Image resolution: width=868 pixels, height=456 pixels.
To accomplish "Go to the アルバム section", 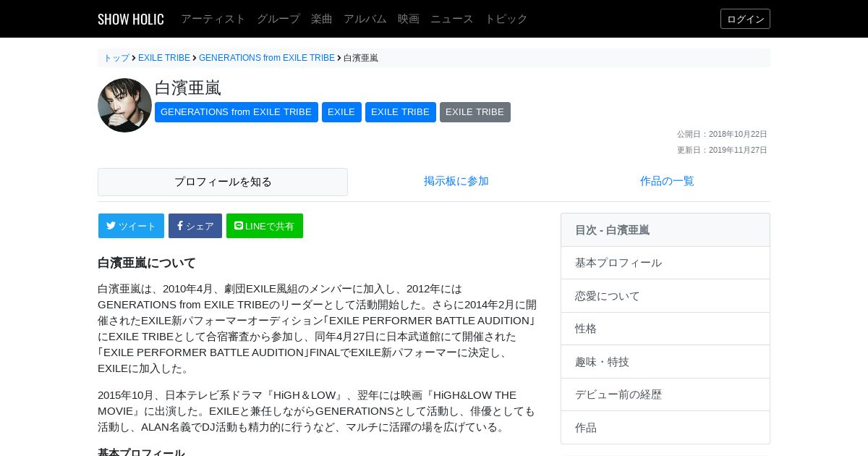I will 365,19.
